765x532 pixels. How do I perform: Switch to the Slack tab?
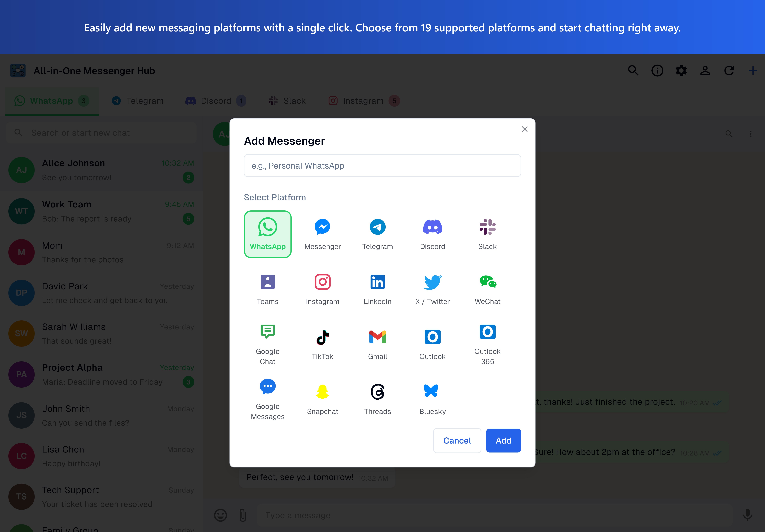[287, 101]
